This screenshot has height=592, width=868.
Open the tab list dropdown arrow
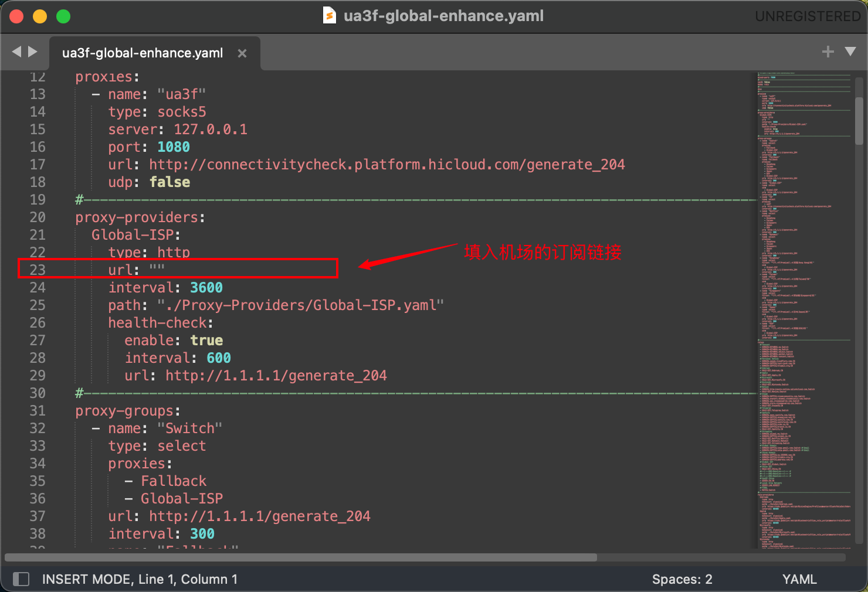(x=850, y=52)
